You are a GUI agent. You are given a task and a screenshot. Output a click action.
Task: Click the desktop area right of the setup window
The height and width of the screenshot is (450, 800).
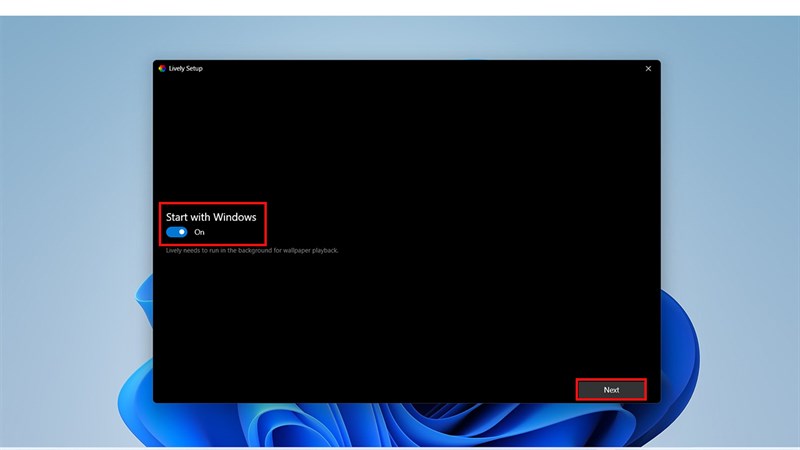coord(730,200)
